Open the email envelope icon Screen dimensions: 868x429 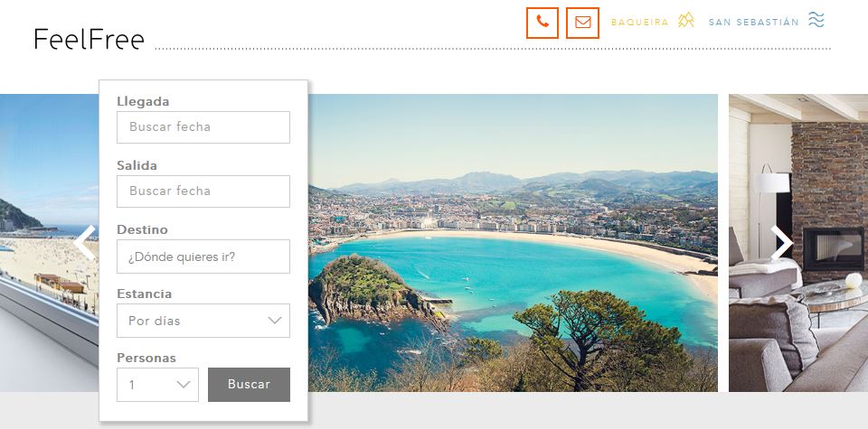tap(582, 23)
